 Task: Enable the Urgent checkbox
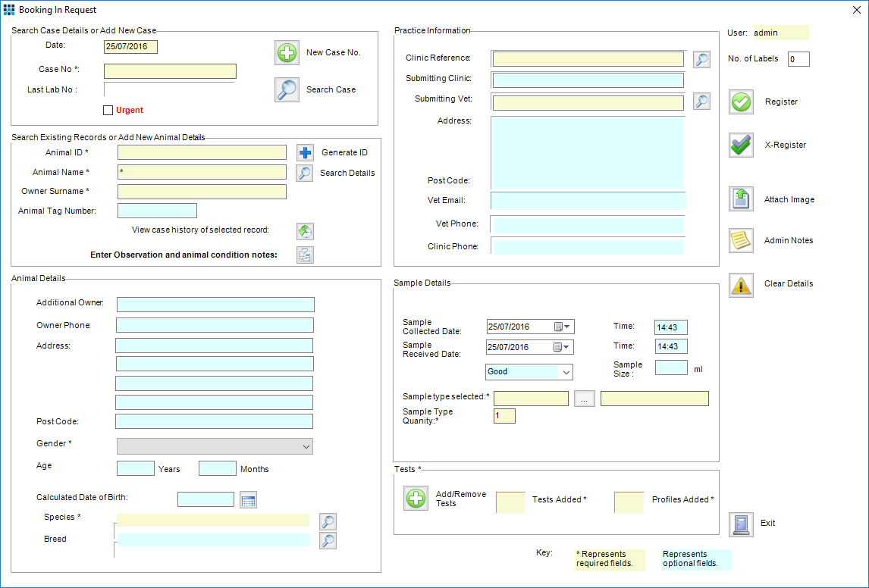[108, 110]
